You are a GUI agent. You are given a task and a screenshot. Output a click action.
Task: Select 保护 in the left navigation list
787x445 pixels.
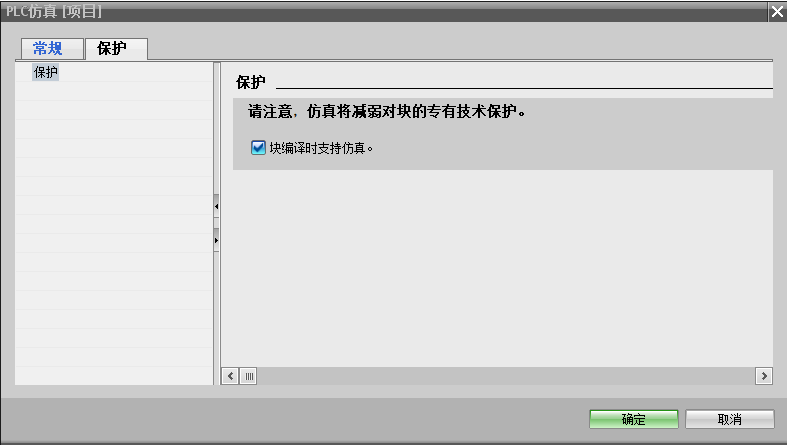[x=46, y=72]
